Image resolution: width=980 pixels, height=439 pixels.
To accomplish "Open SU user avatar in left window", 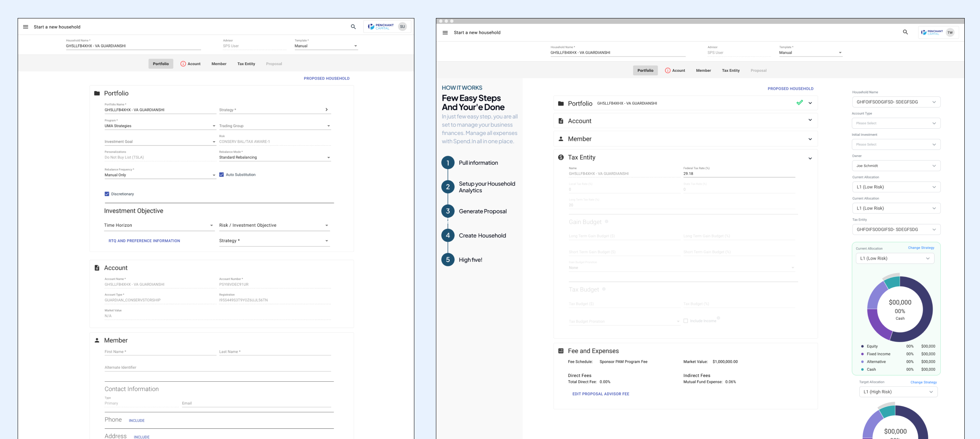I will pos(402,27).
